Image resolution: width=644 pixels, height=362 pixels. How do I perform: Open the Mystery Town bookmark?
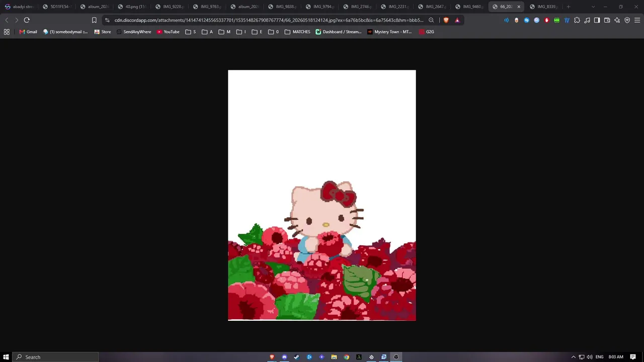coord(389,32)
